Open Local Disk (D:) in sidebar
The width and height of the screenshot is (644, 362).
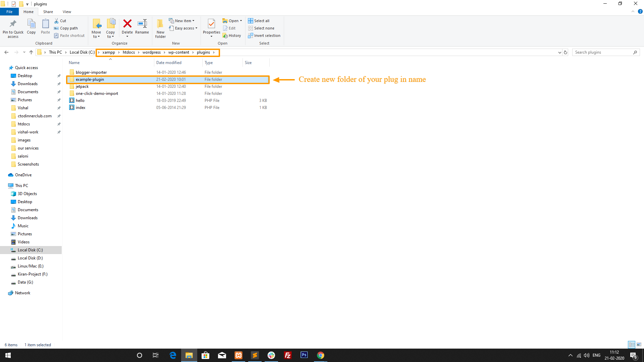pos(30,258)
